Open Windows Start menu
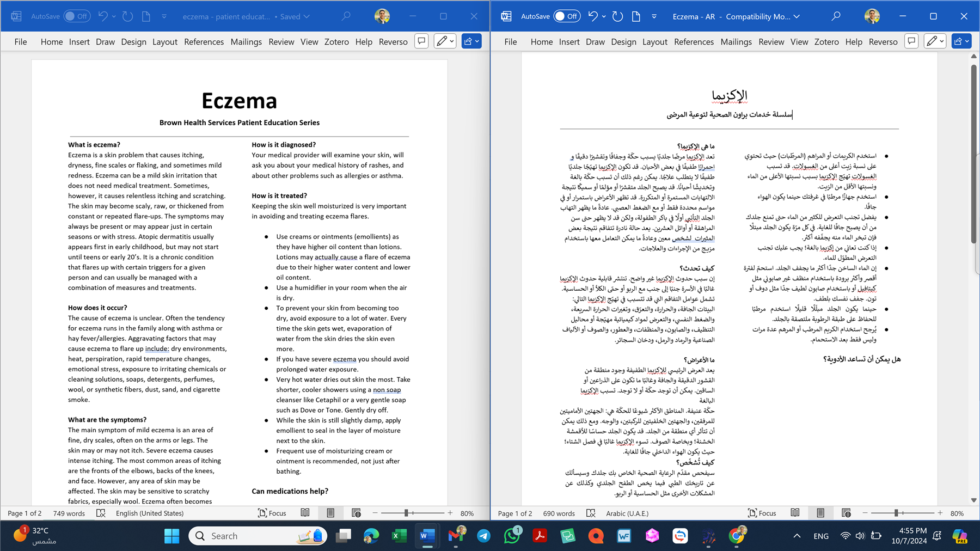The width and height of the screenshot is (980, 551). 171,536
